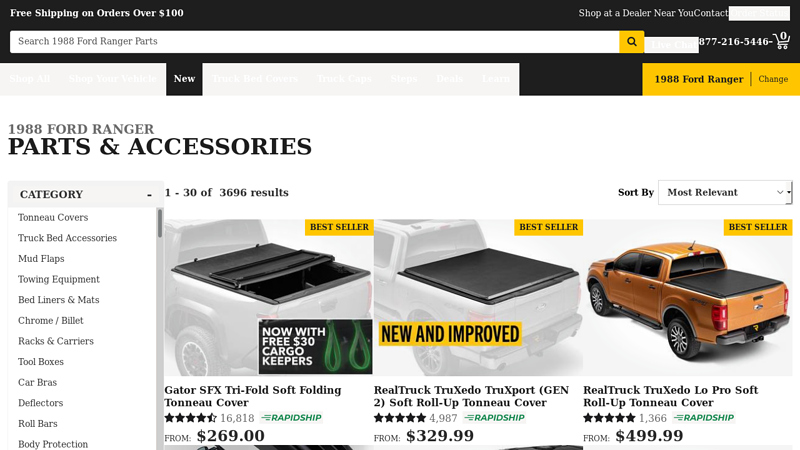Click the yellow search magnifier button
800x450 pixels.
click(x=632, y=42)
